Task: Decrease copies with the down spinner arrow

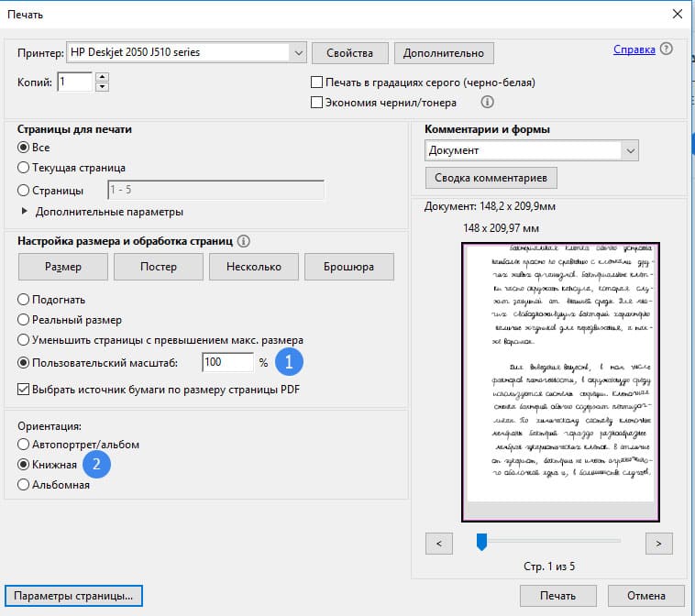Action: coord(102,88)
